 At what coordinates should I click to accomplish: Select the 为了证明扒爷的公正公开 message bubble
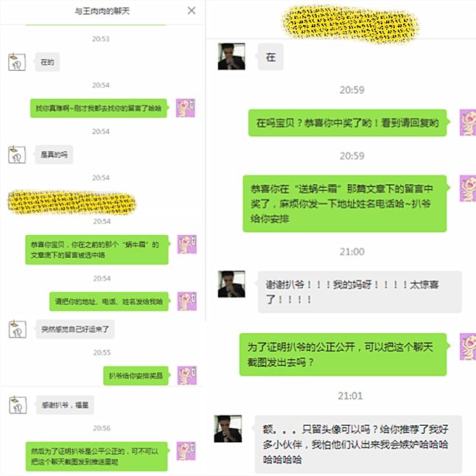[x=343, y=354]
